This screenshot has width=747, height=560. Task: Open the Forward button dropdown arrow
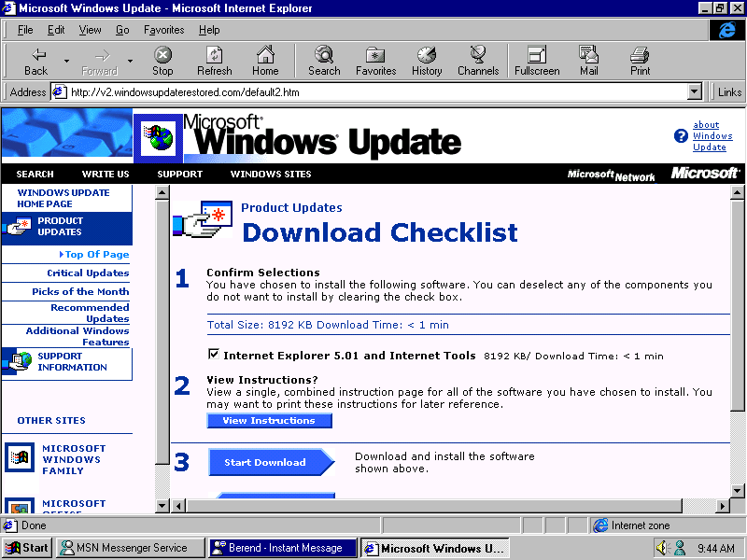tap(130, 62)
